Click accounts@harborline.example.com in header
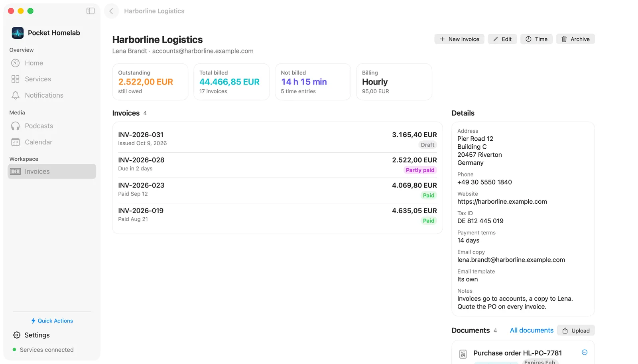The image size is (638, 364). coord(203,51)
